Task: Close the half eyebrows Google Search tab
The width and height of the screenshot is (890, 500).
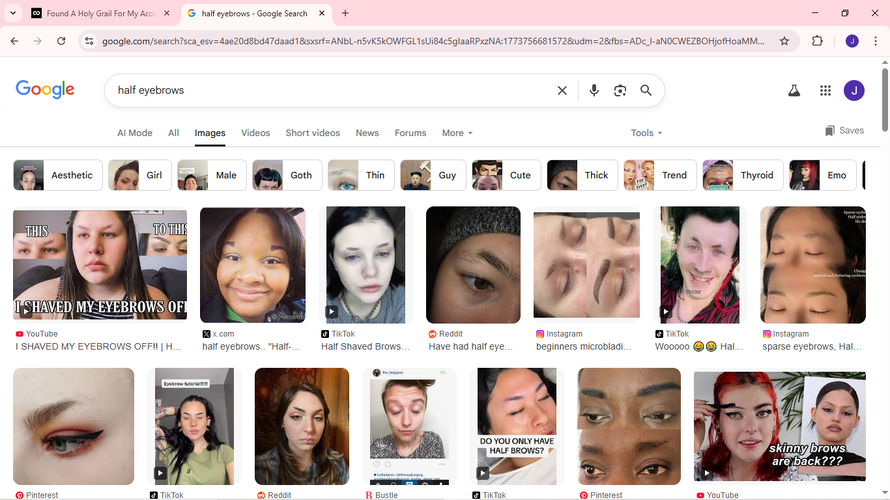Action: [322, 13]
